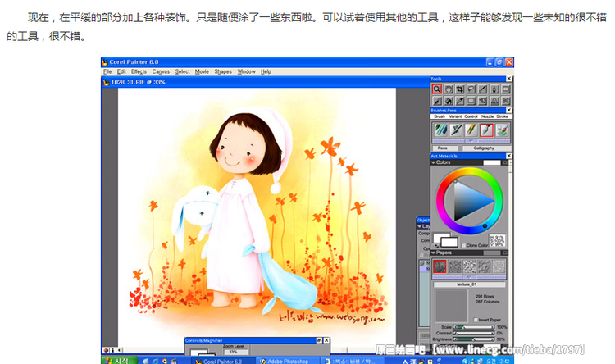Viewport: 615px width, 364px height.
Task: Open the Help menu
Action: (x=266, y=71)
